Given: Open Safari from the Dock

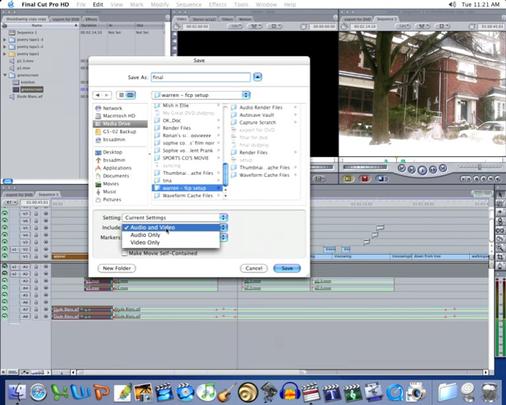Looking at the screenshot, I should tap(38, 392).
